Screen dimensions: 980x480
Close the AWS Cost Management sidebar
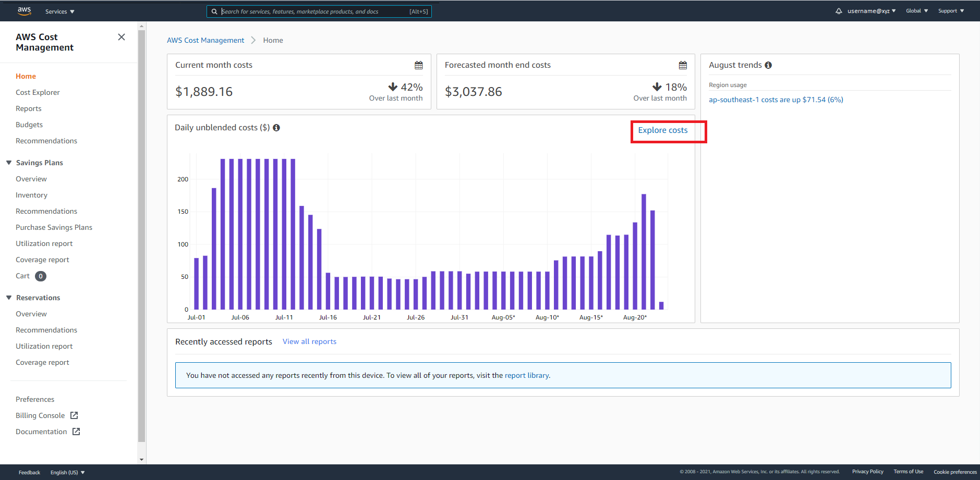click(x=122, y=37)
